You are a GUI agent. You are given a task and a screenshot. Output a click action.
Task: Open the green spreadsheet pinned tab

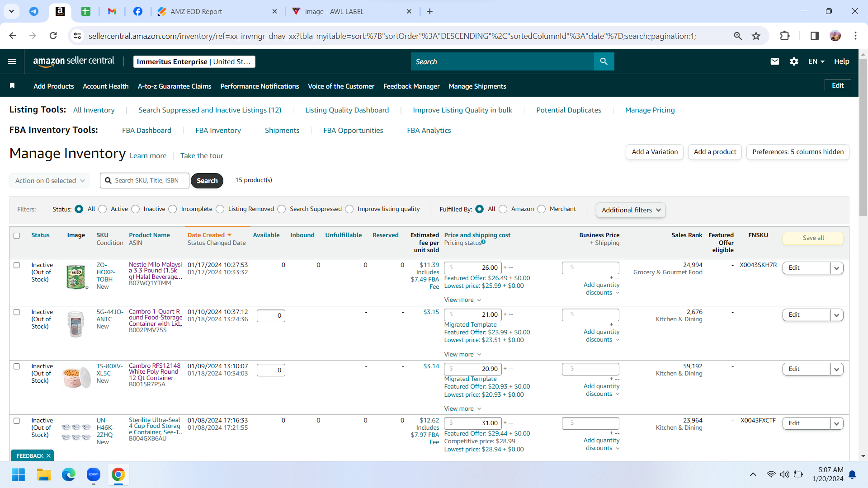[86, 11]
